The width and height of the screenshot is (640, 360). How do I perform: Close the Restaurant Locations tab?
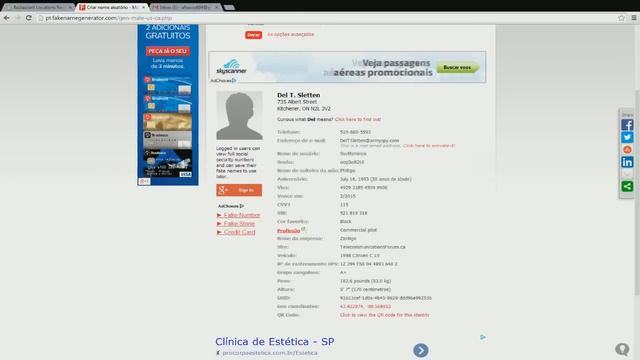(70, 7)
